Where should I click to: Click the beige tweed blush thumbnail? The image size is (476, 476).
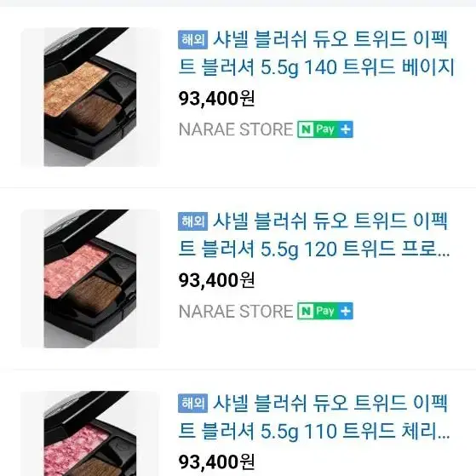pos(90,97)
